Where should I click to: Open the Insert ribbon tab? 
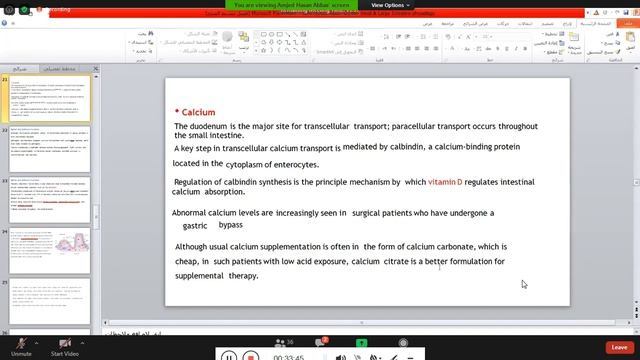[567, 24]
